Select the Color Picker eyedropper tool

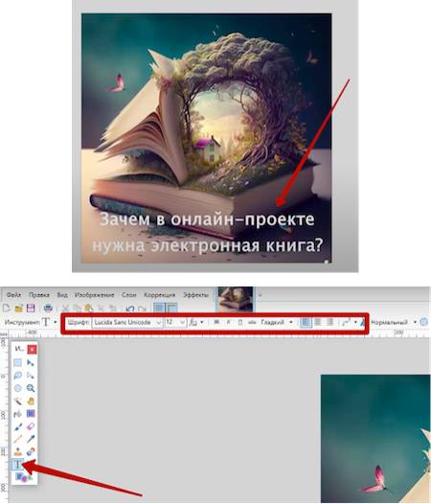click(31, 439)
